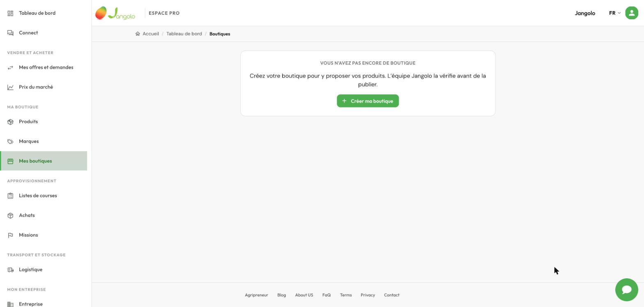Image resolution: width=644 pixels, height=307 pixels.
Task: Open the user profile avatar icon
Action: point(631,13)
